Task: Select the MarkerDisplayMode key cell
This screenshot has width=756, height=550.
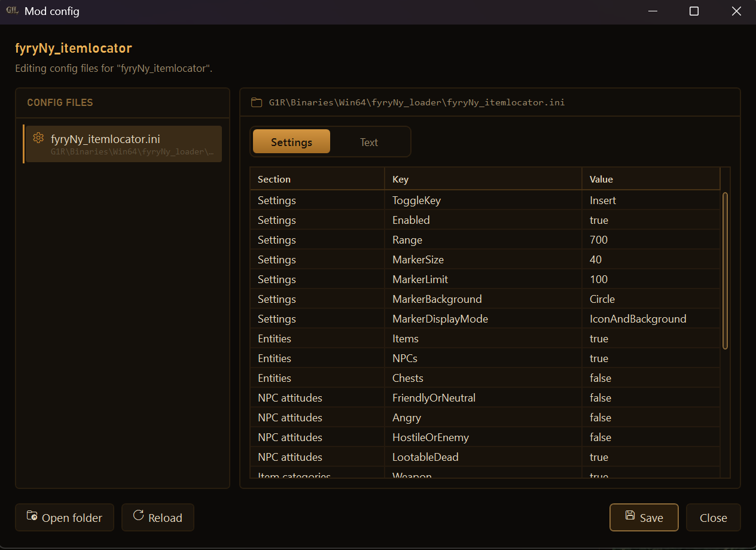Action: [483, 319]
